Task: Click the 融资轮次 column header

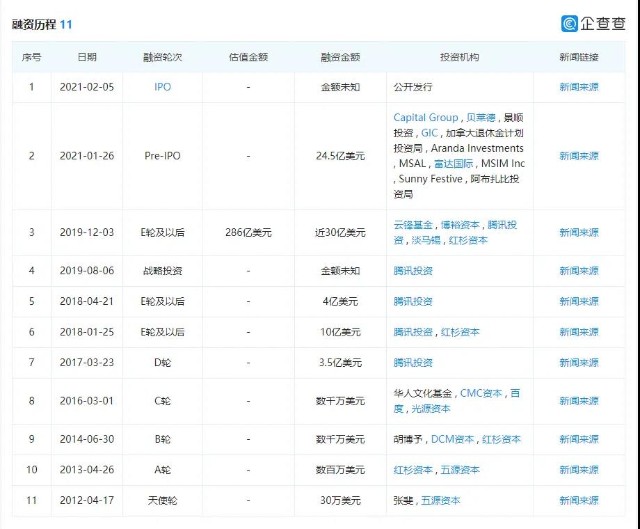Action: point(162,57)
